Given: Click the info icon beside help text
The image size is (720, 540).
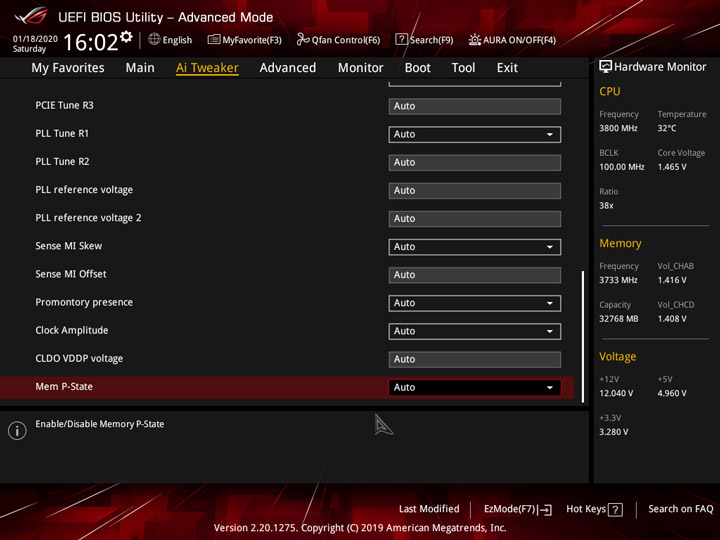Looking at the screenshot, I should (17, 431).
